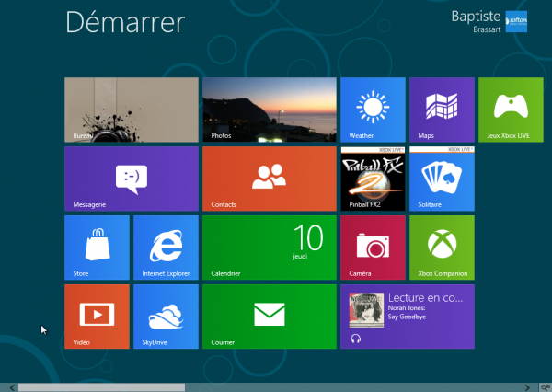
Task: Open Internet Explorer tile
Action: (x=166, y=248)
